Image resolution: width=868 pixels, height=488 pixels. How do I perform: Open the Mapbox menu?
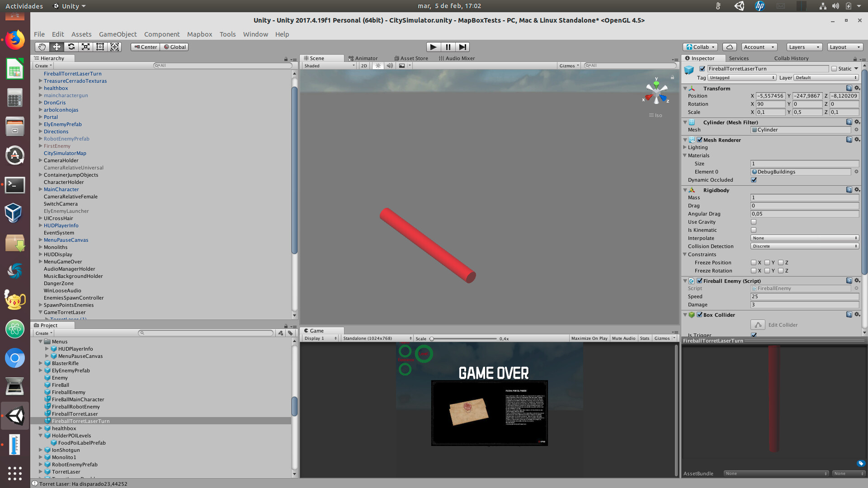pyautogui.click(x=199, y=34)
